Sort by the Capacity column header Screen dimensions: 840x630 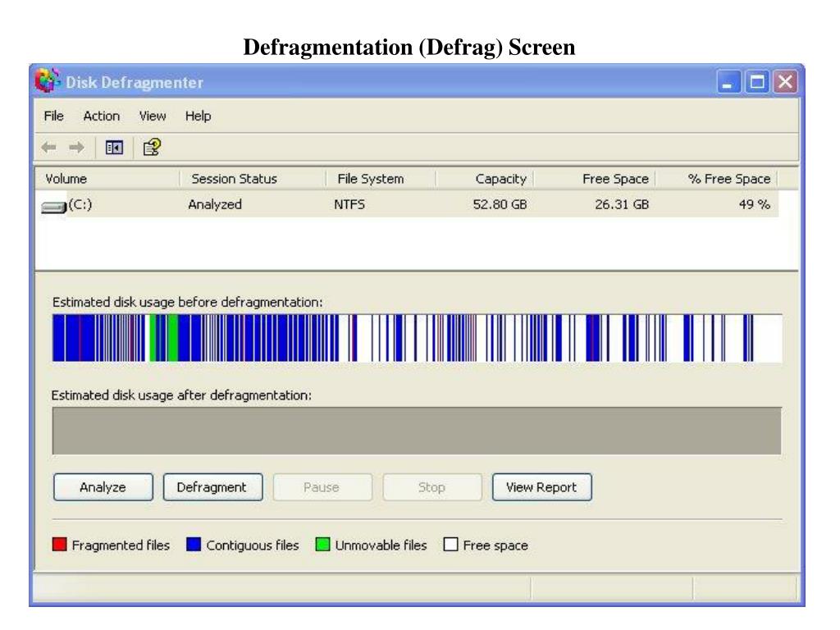click(500, 179)
